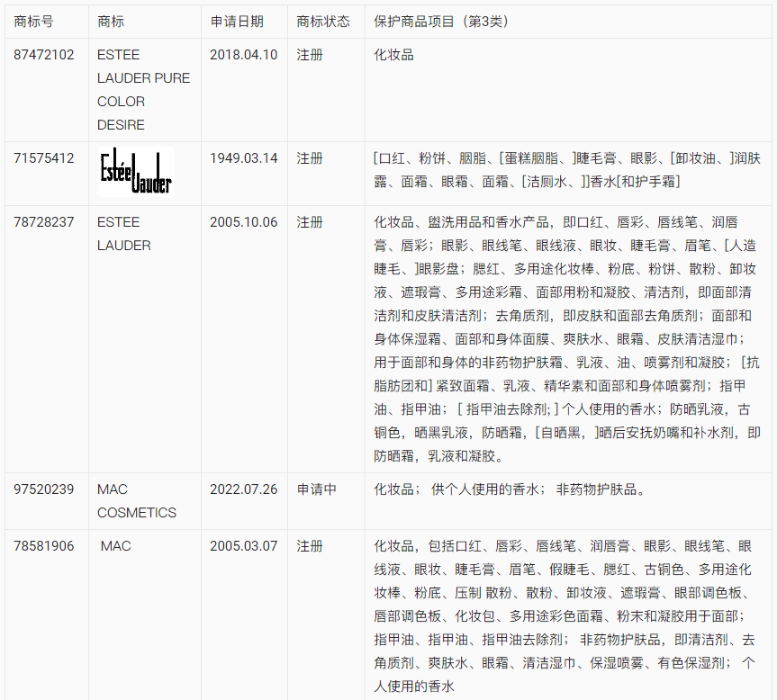Click trademark number 78581906
Viewport: 777px width, 700px height.
[43, 546]
